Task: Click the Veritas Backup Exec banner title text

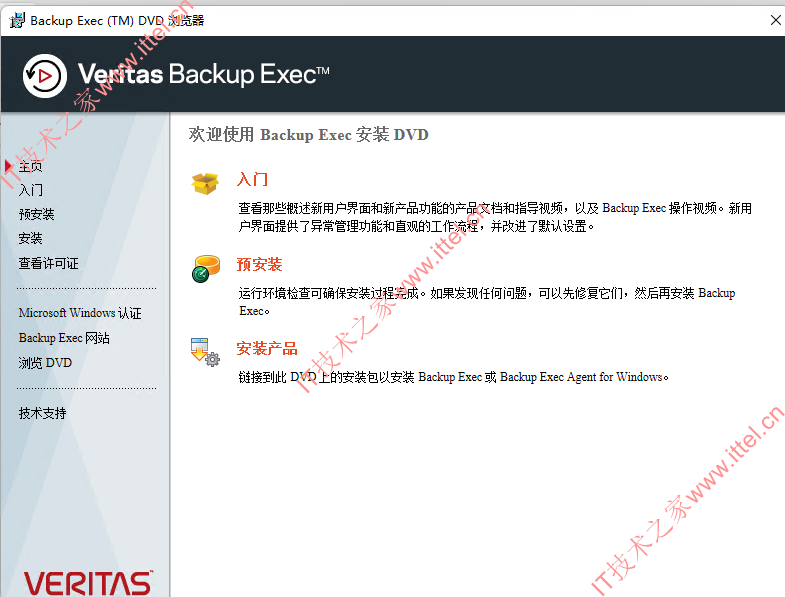Action: [x=204, y=75]
